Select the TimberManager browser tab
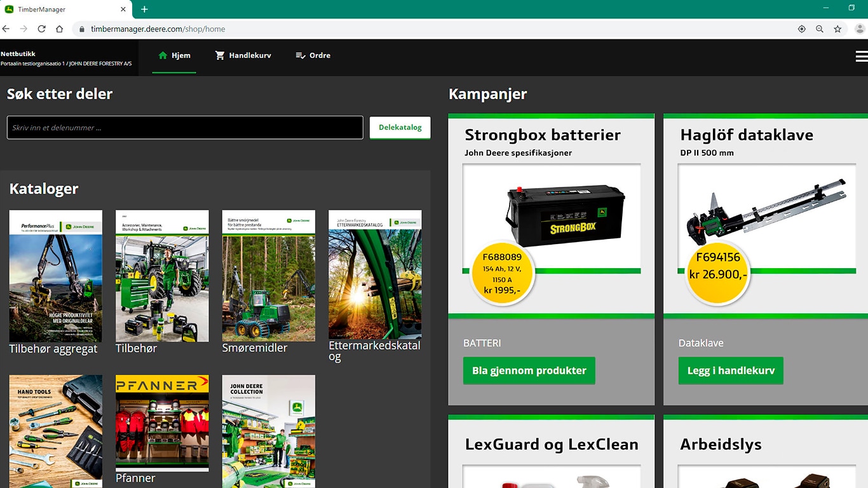The width and height of the screenshot is (868, 488). coord(65,10)
